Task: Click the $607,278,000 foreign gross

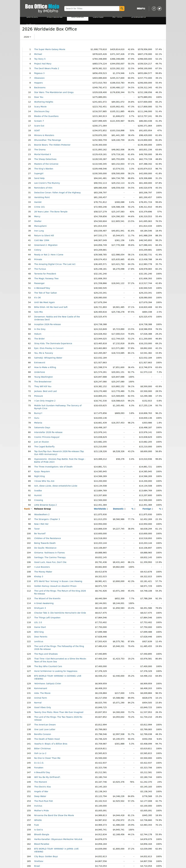Action: [145, 54]
